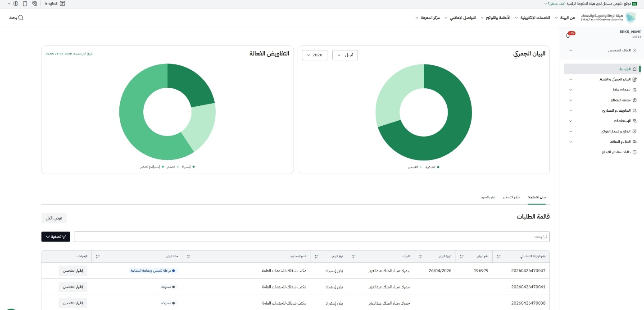Image resolution: width=644 pixels, height=310 pixels.
Task: Open the تصفية filter button
Action: tap(56, 236)
